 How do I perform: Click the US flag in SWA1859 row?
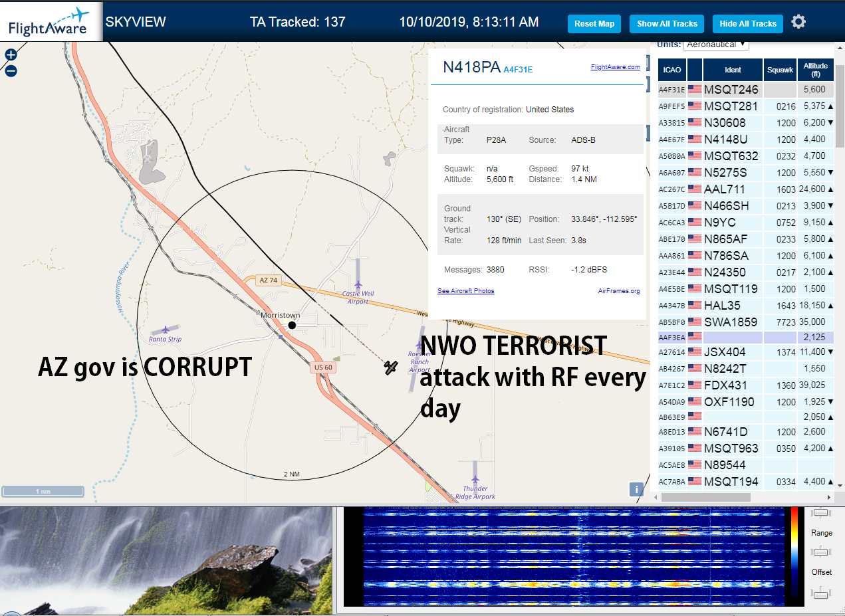695,322
